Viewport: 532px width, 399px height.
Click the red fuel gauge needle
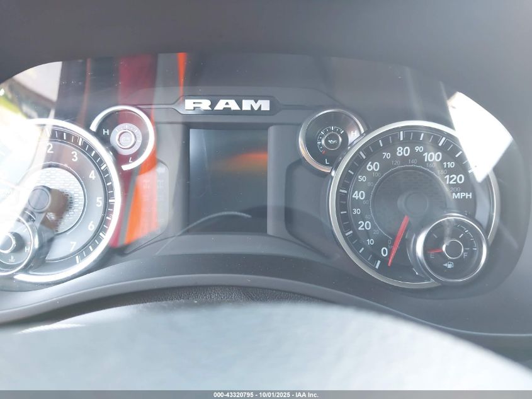(436, 251)
